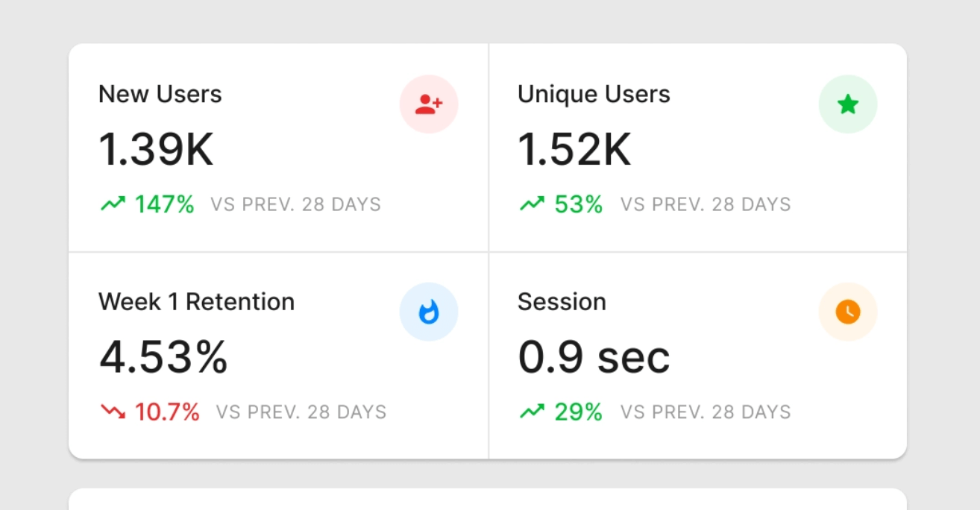
Task: Click the 10.7% decline percentage
Action: click(x=167, y=412)
